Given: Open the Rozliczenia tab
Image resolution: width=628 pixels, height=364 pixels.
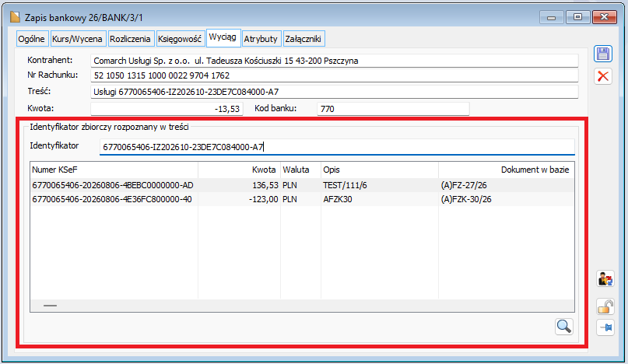Looking at the screenshot, I should click(x=130, y=39).
